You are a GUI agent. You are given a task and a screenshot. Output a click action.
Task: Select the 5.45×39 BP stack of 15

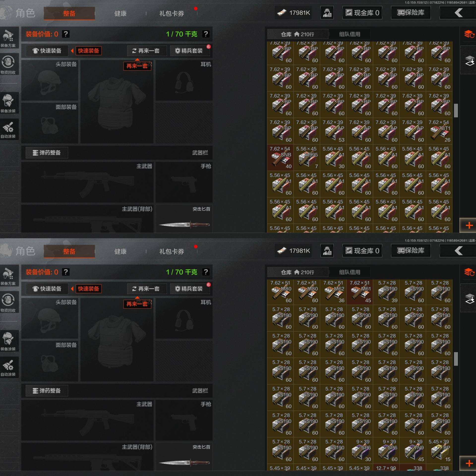439,450
